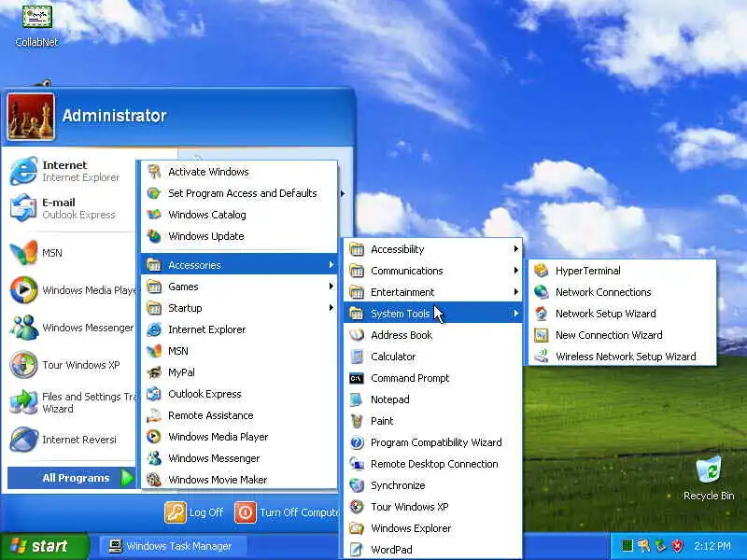Click the Log Off button
This screenshot has height=560, width=747.
[194, 512]
